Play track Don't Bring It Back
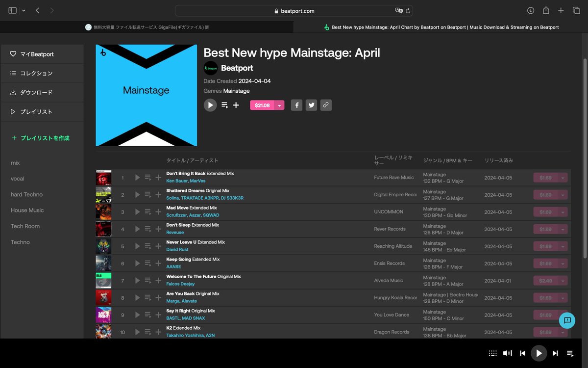This screenshot has height=368, width=588. pyautogui.click(x=137, y=178)
